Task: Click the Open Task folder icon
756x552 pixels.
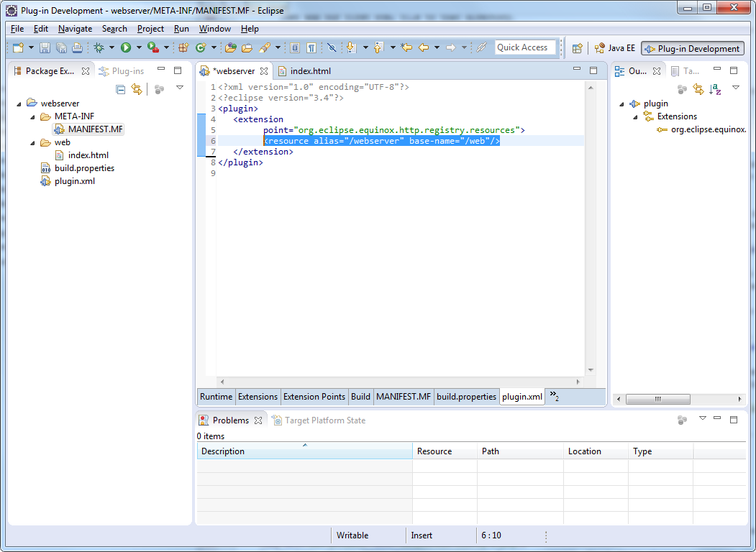Action: pos(247,47)
